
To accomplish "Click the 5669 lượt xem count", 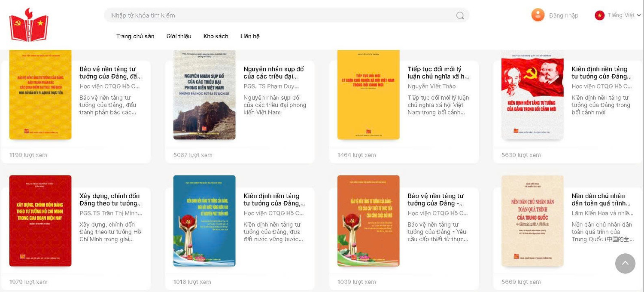I will (521, 282).
